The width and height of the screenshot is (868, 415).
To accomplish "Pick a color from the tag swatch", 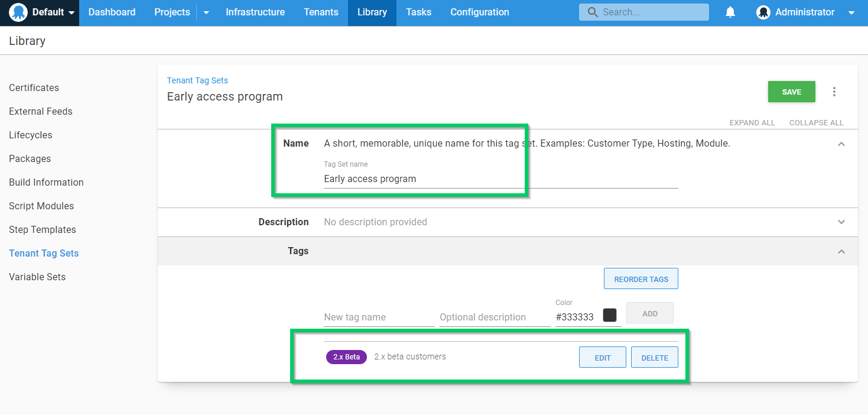I will [609, 315].
